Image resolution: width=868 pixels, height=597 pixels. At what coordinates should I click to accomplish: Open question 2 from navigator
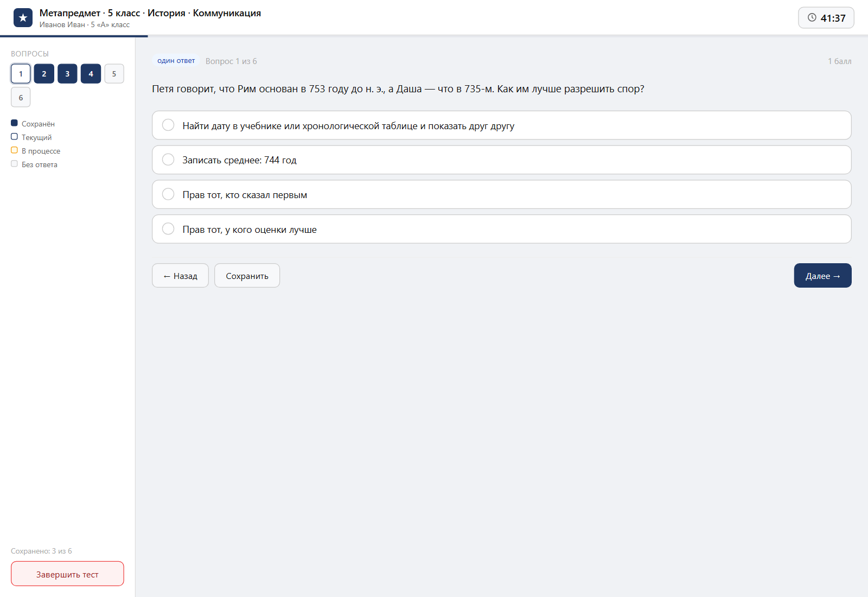(44, 74)
